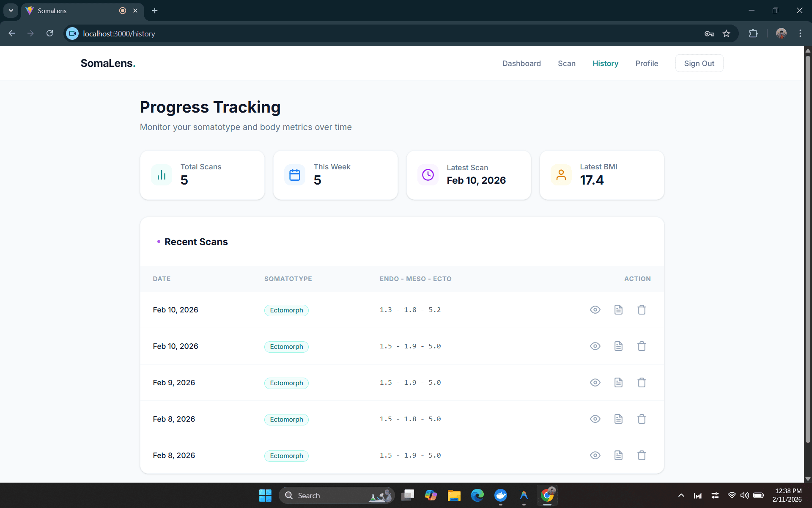Click the Latest BMI person icon
Viewport: 812px width, 508px height.
[x=561, y=175]
